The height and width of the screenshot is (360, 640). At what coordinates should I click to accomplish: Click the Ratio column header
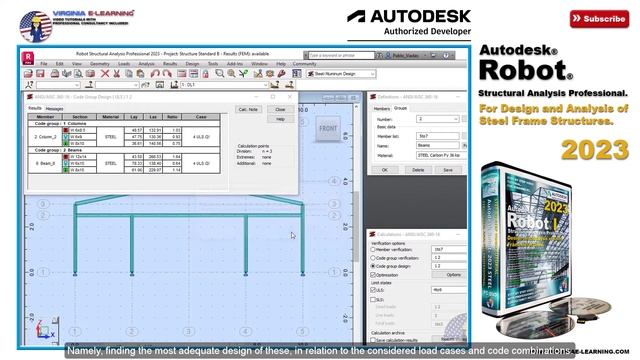(172, 117)
